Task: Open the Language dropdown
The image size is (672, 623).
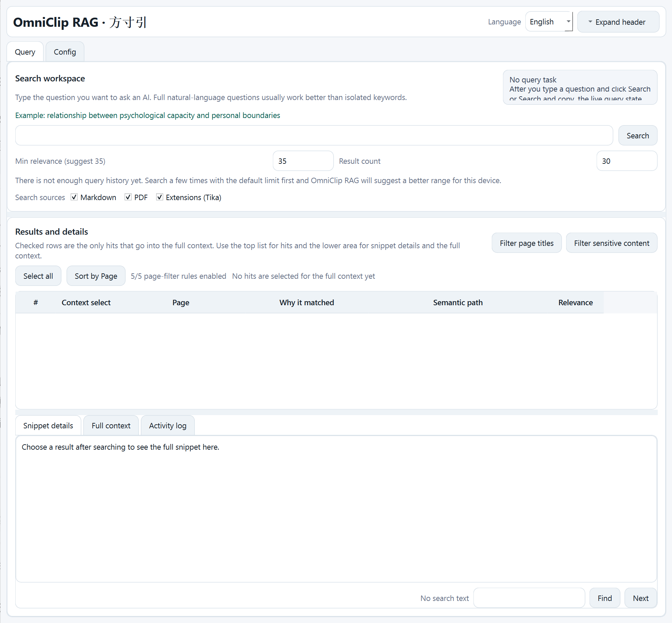Action: tap(549, 22)
